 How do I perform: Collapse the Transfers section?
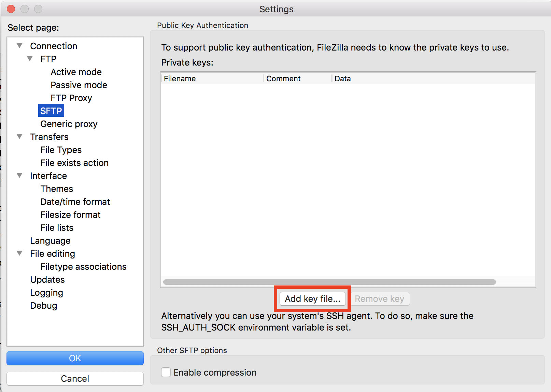pos(19,136)
